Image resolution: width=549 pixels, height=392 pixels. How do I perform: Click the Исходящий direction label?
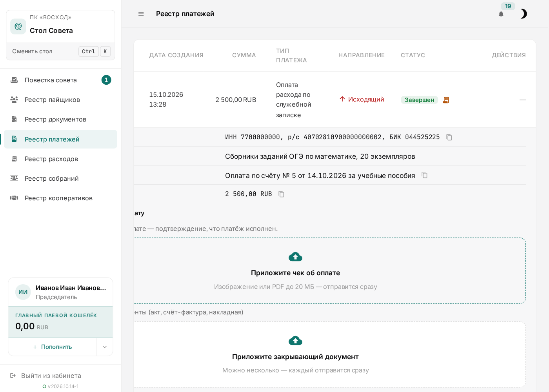pos(362,100)
